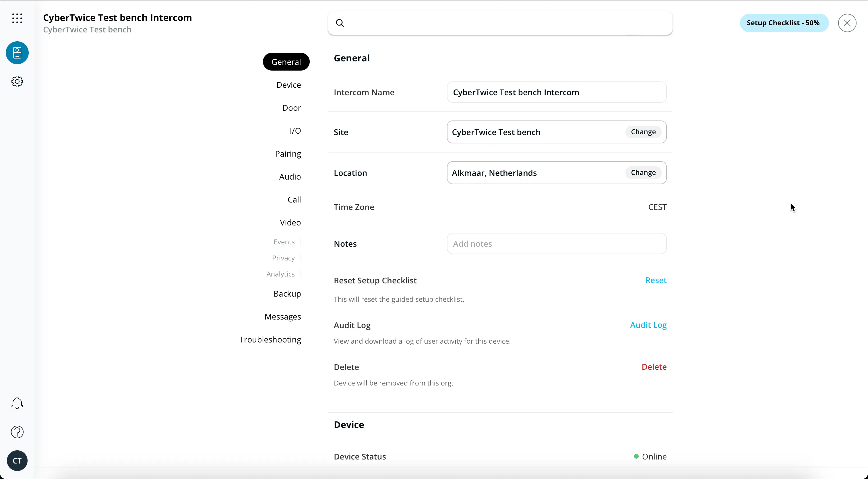The width and height of the screenshot is (868, 479).
Task: Select the Video section
Action: pos(290,223)
